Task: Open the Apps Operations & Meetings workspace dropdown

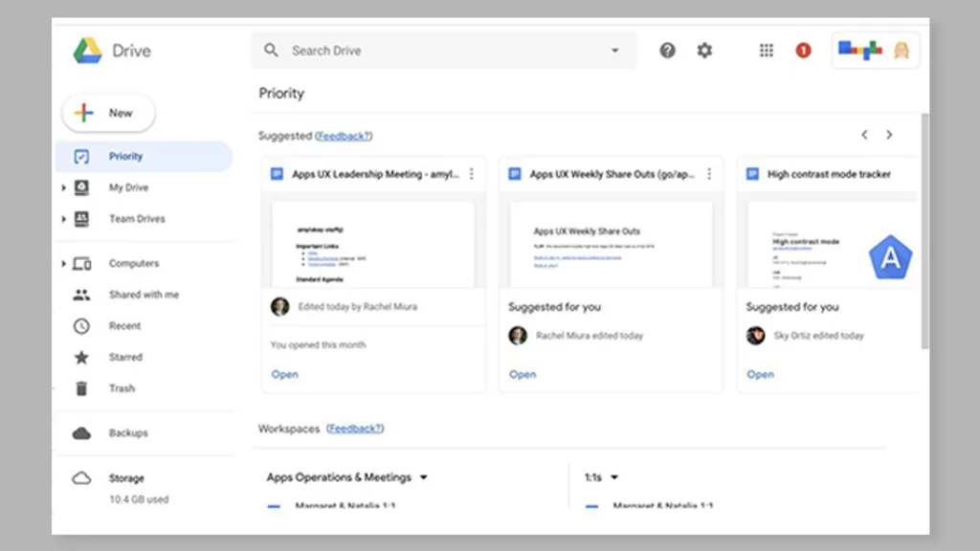Action: pos(424,476)
